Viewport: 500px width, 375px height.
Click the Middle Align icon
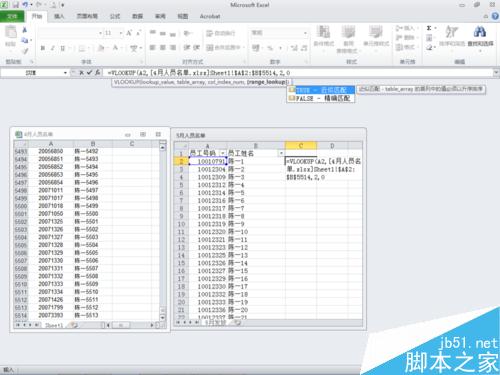163,33
